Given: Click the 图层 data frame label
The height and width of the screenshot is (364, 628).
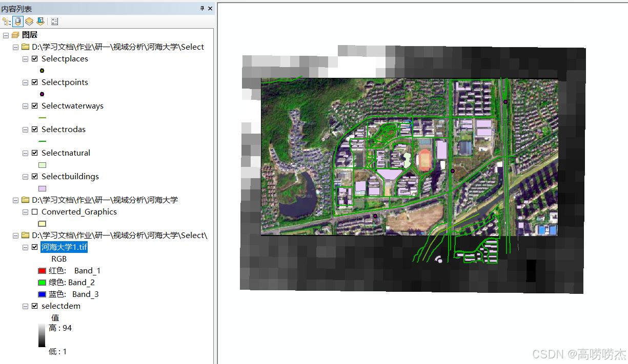Looking at the screenshot, I should click(30, 35).
